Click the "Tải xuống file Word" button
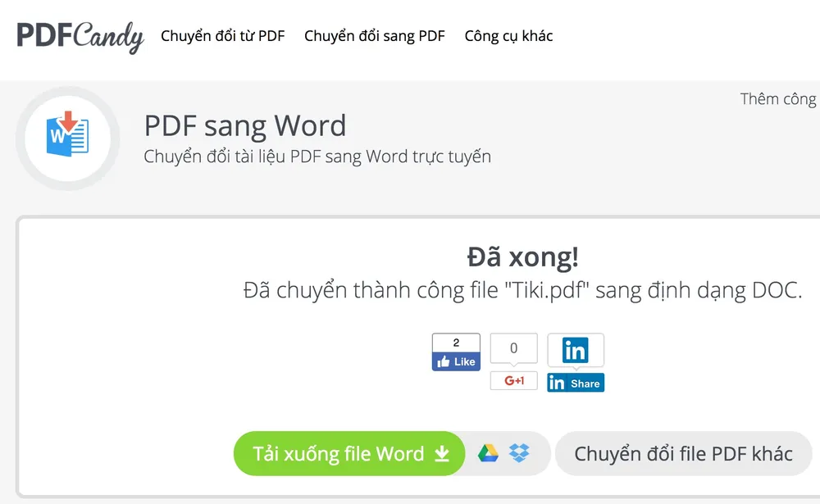 [338, 454]
